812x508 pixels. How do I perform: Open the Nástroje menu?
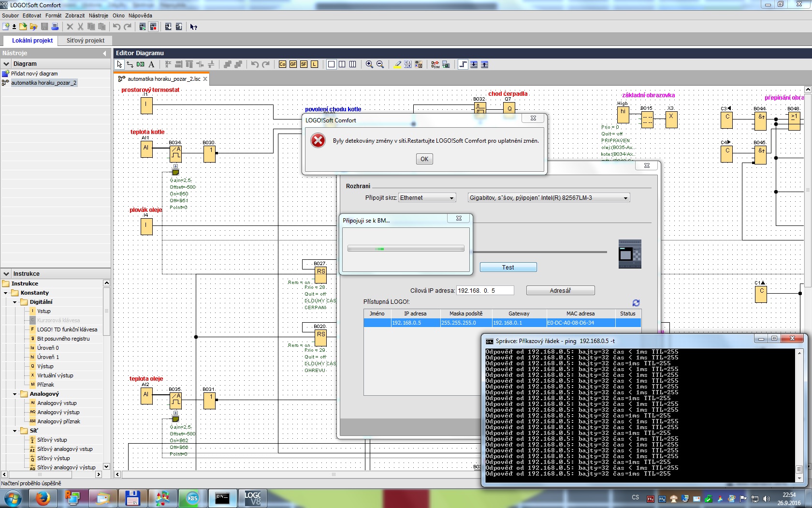[98, 15]
